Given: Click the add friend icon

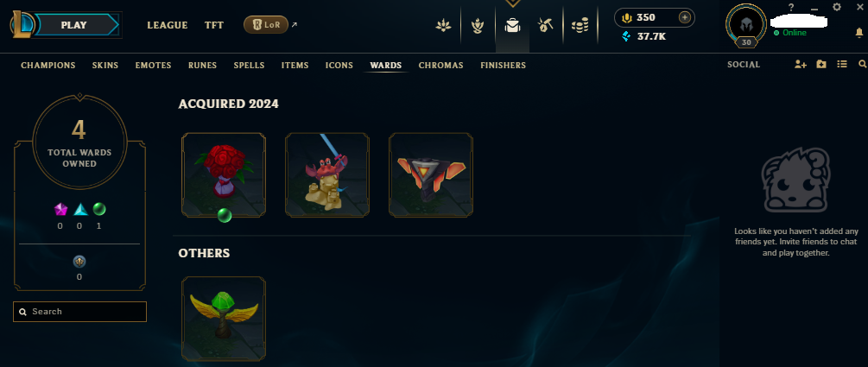Looking at the screenshot, I should (x=801, y=64).
